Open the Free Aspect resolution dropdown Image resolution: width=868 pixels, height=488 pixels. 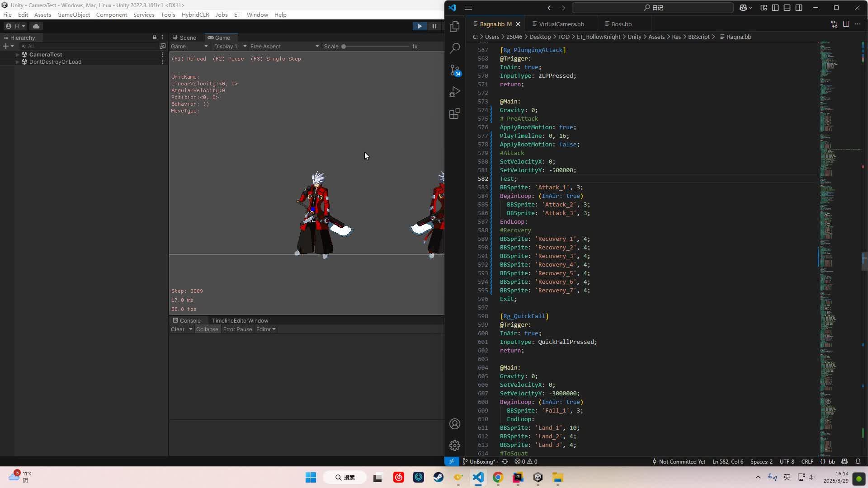284,47
